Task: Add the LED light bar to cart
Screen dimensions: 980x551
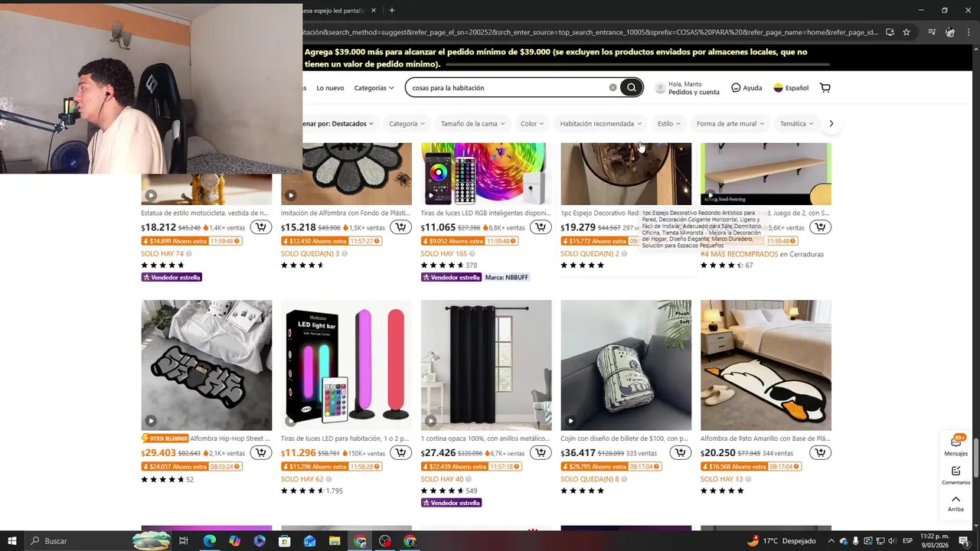Action: [x=400, y=452]
